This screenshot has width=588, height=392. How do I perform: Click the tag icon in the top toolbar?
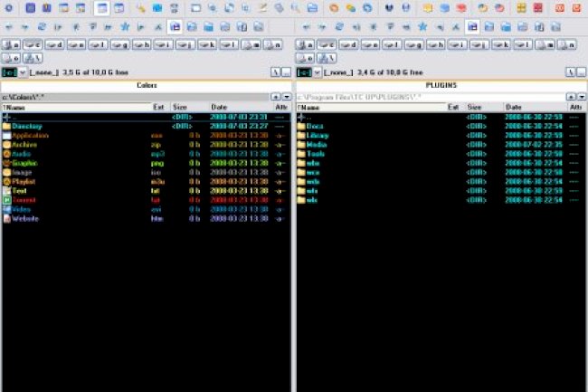(279, 8)
